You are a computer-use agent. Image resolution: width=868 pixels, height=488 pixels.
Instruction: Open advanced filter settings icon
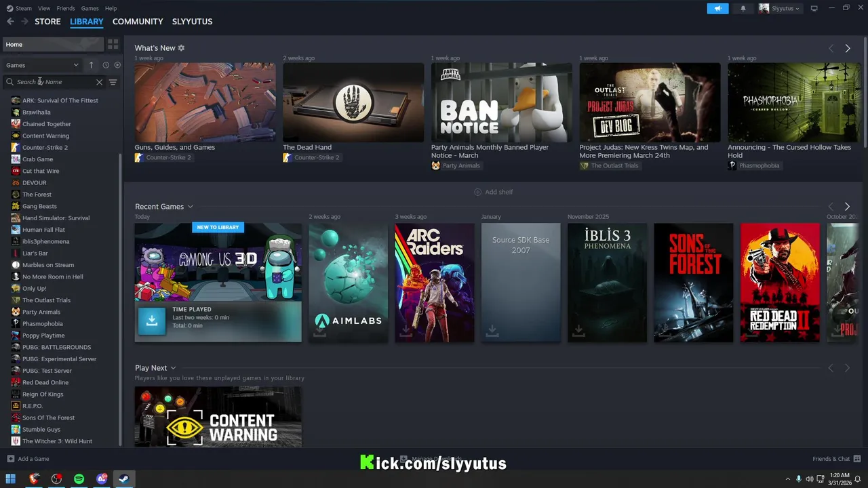click(113, 82)
